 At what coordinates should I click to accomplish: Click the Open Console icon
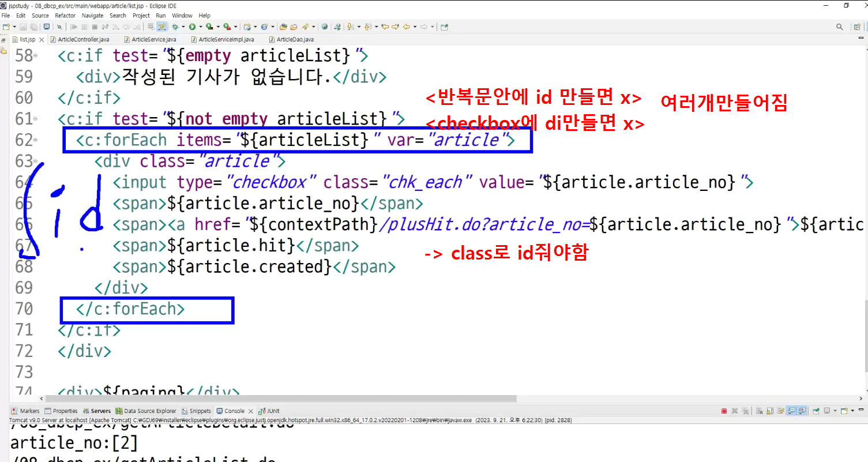[x=844, y=411]
